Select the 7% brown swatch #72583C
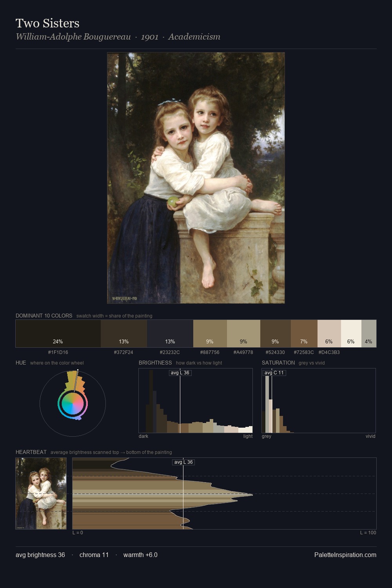Image resolution: width=392 pixels, height=588 pixels. point(304,334)
